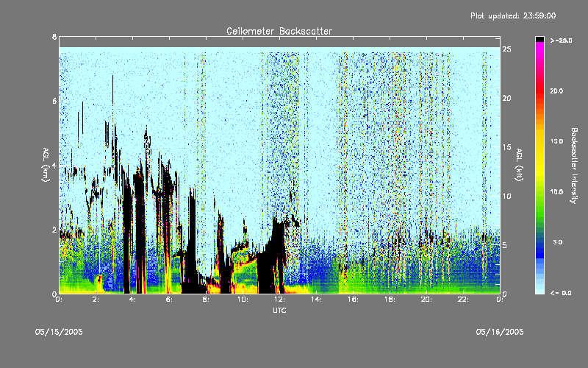Select the '8:' hour tick on x-axis
The width and height of the screenshot is (588, 368).
206,300
